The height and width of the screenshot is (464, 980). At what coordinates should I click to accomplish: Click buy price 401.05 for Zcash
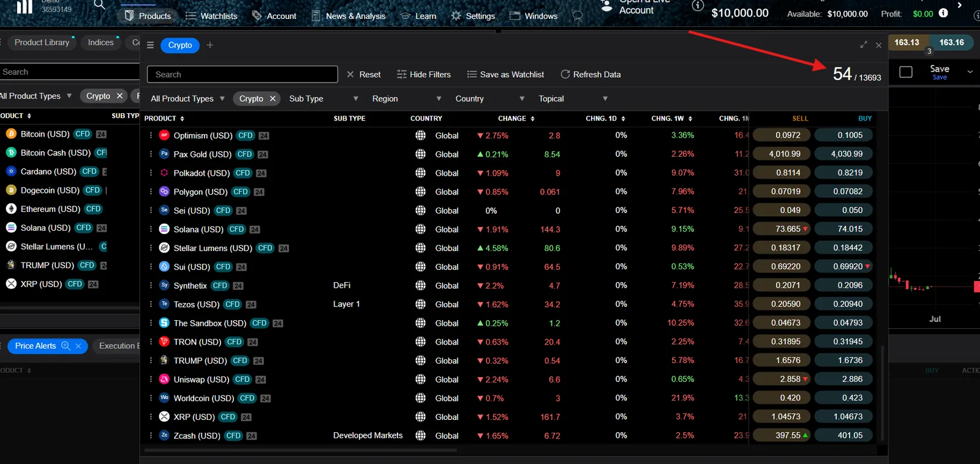point(843,435)
